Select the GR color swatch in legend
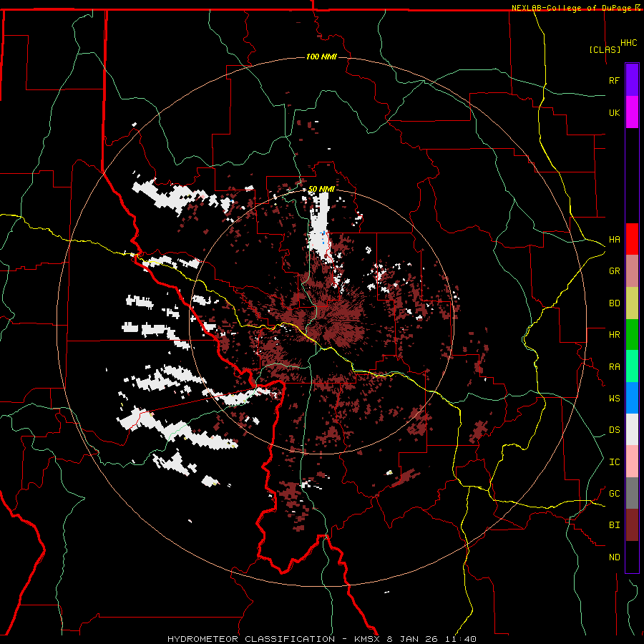This screenshot has height=644, width=644. tap(632, 271)
